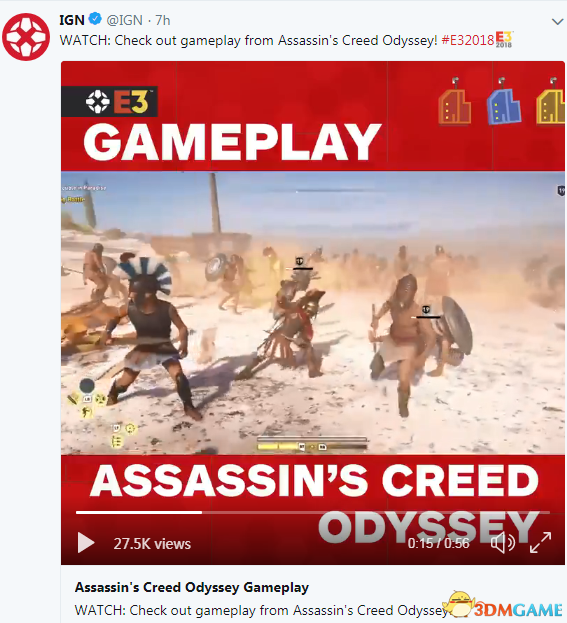
Task: Click the blue building icon in video banner
Action: coord(503,101)
